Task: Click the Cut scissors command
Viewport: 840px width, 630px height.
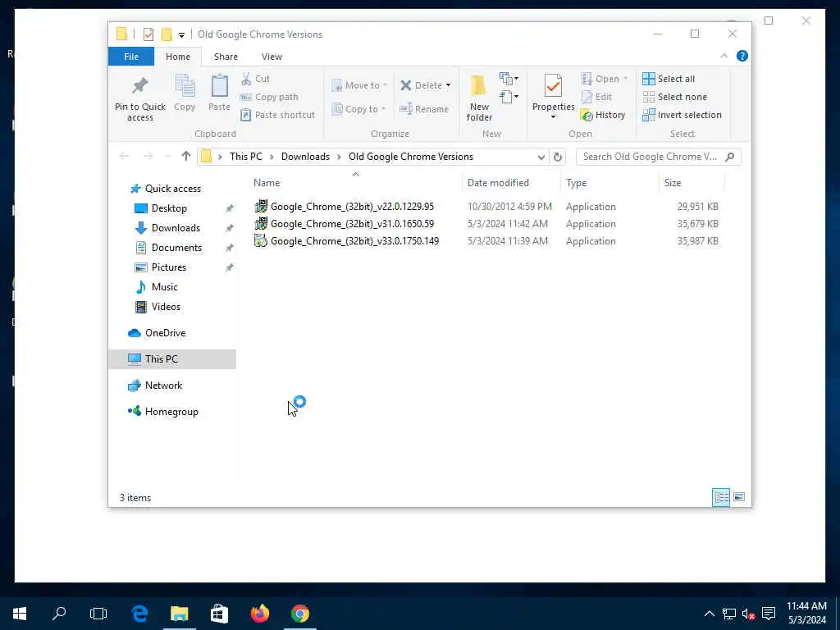Action: point(255,79)
